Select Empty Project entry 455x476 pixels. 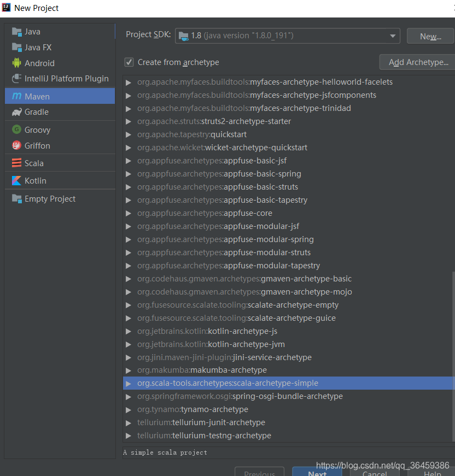pos(60,199)
